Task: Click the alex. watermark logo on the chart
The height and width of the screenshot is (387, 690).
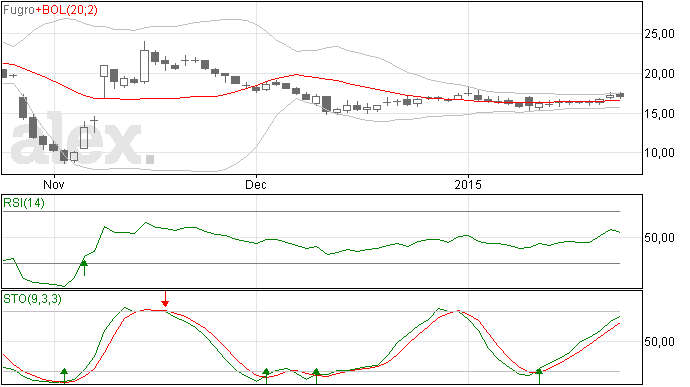Action: point(82,142)
